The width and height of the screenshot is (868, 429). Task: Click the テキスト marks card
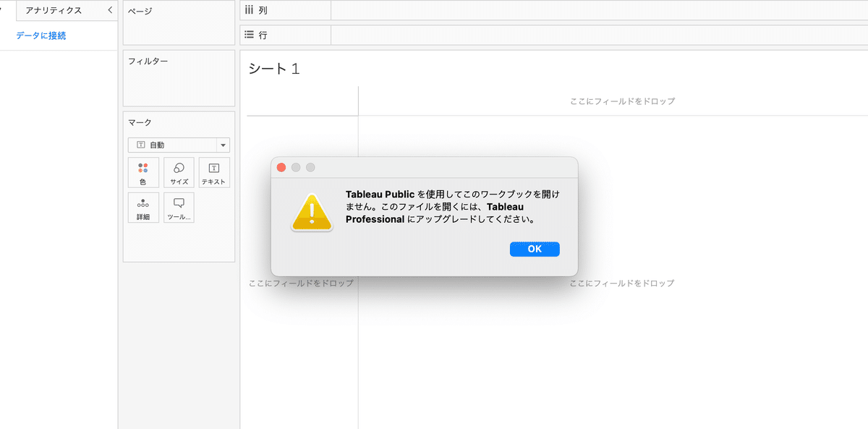214,173
